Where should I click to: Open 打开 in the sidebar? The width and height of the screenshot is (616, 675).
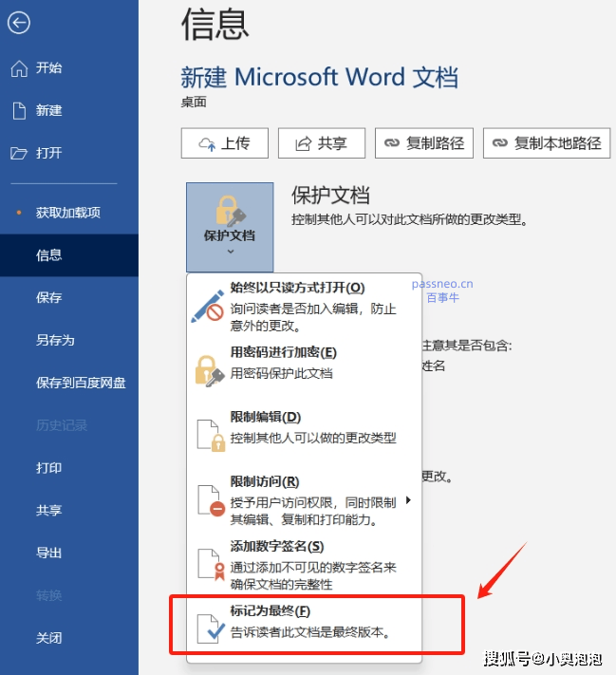click(69, 153)
